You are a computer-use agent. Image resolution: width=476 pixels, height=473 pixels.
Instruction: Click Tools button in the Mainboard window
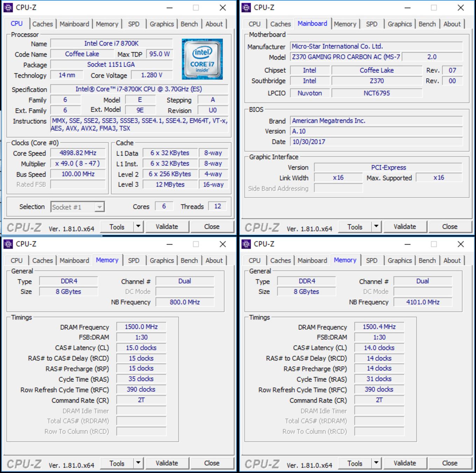click(x=355, y=227)
